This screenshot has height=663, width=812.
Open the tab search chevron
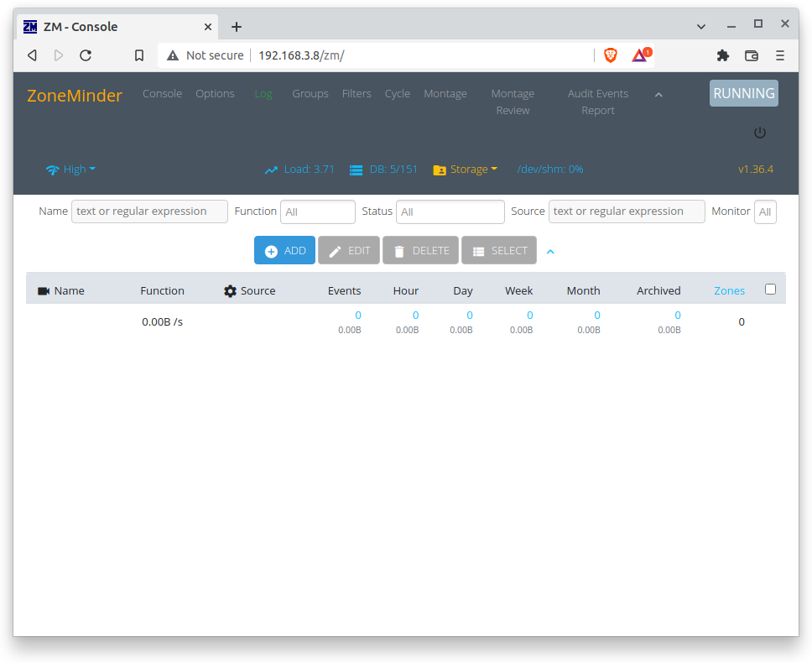click(x=701, y=26)
